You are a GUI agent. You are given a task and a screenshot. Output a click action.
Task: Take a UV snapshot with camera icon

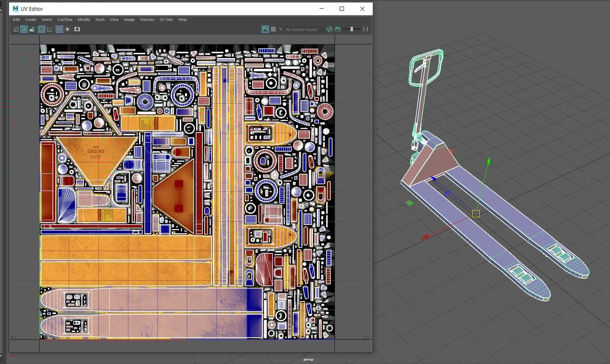[77, 29]
